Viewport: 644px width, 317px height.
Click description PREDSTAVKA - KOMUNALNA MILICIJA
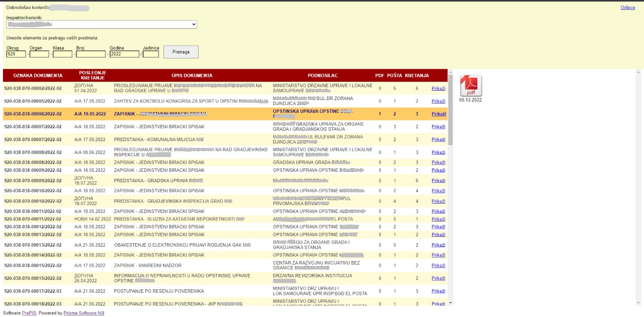coord(159,140)
